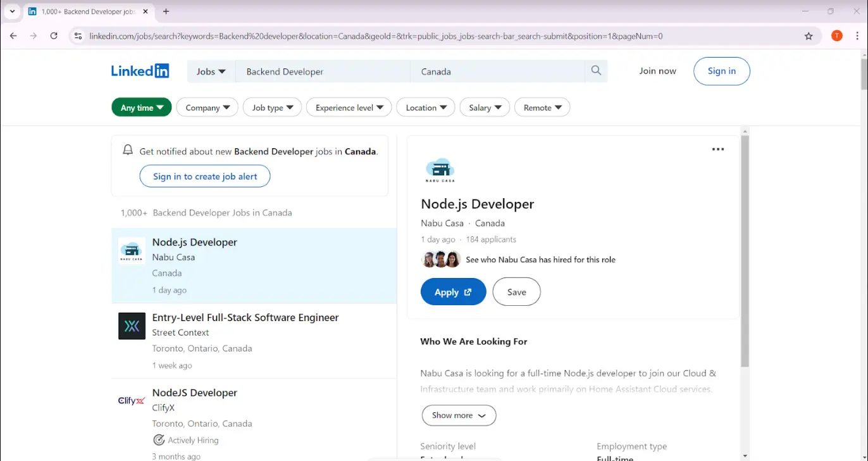The width and height of the screenshot is (868, 461).
Task: Open the three-dot options menu on job posting
Action: [717, 149]
